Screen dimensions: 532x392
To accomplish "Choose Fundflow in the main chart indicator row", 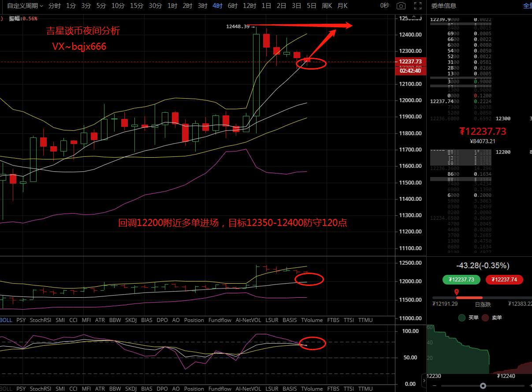I will [x=219, y=320].
